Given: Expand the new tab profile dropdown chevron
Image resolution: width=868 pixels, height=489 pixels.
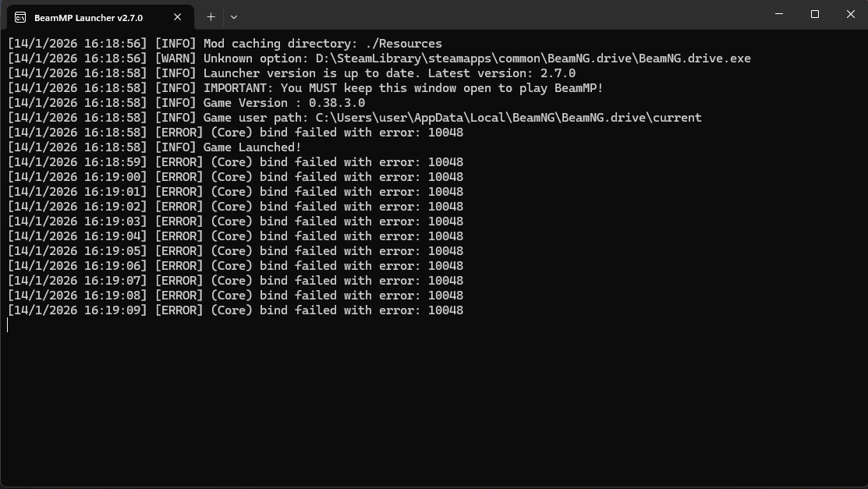Looking at the screenshot, I should 233,16.
